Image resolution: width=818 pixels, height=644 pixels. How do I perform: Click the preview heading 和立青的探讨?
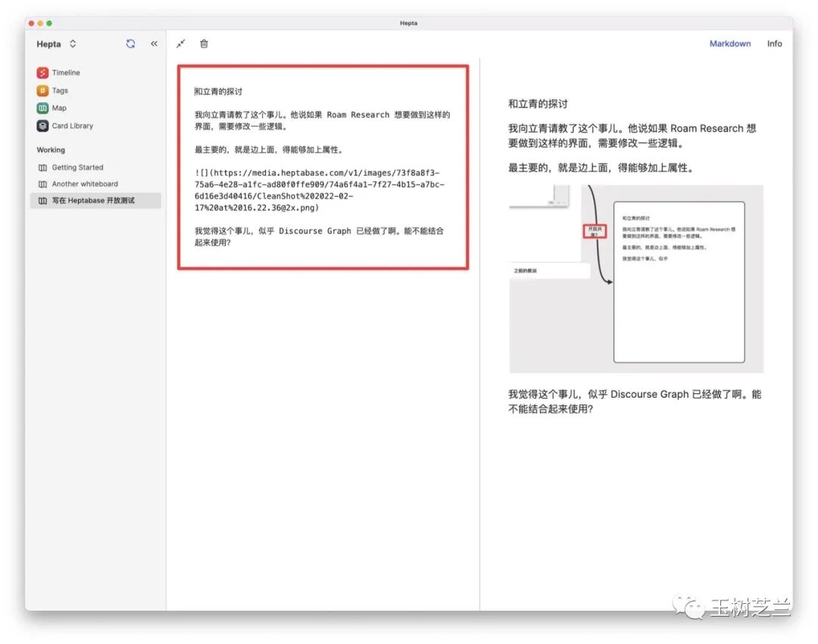[x=538, y=104]
